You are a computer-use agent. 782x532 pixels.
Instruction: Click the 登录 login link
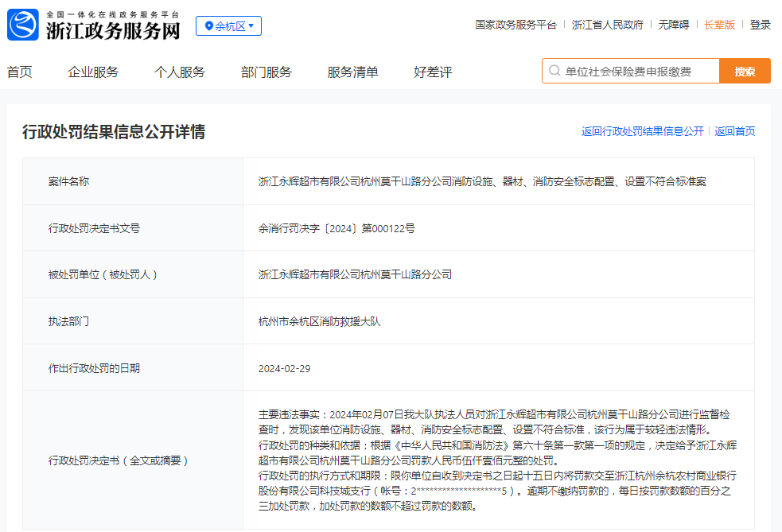(x=760, y=25)
